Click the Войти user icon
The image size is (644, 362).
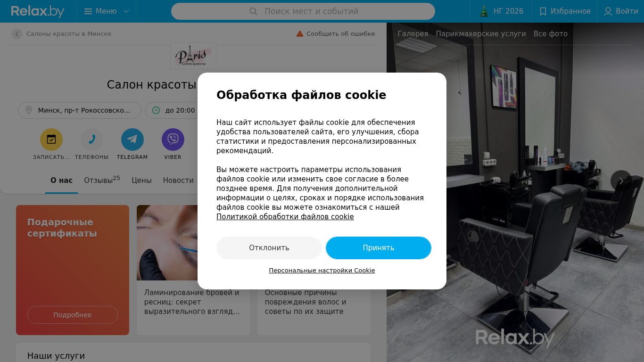(x=608, y=11)
